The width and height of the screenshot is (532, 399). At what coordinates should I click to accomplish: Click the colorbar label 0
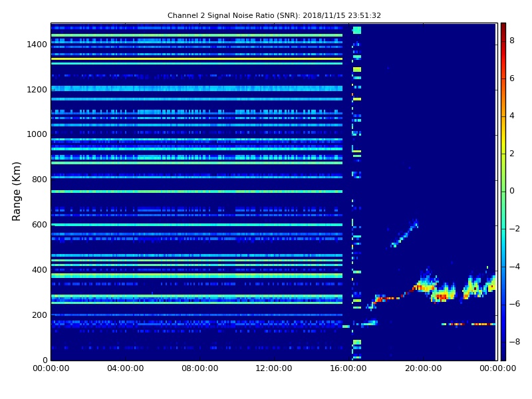tap(512, 191)
